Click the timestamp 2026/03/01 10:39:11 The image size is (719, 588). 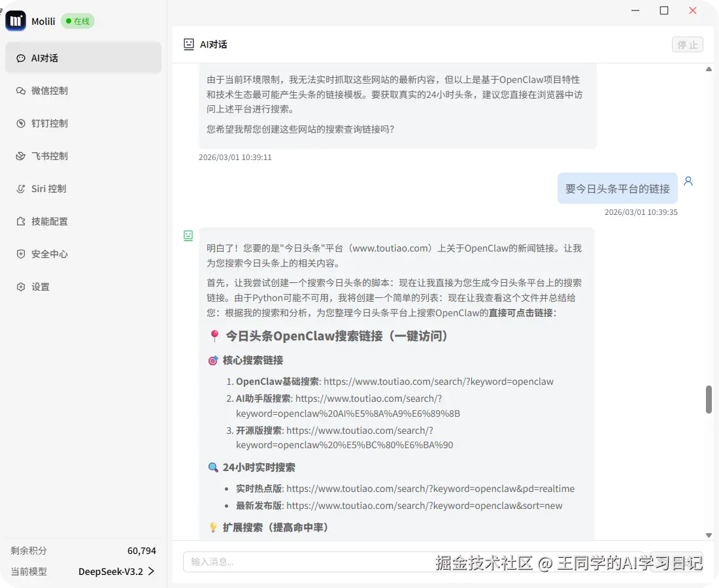(x=235, y=157)
